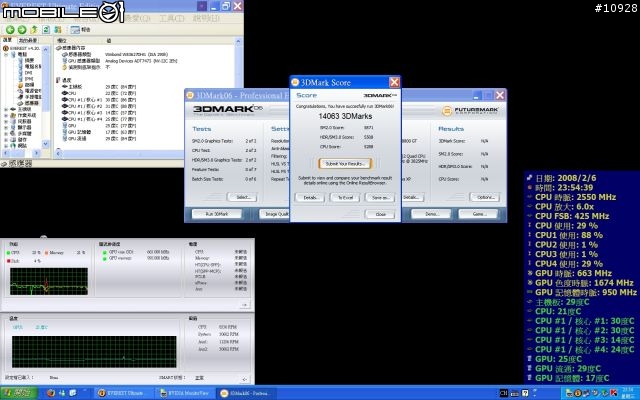Expand the Multimedia node in EVEREST tree

coord(6,134)
